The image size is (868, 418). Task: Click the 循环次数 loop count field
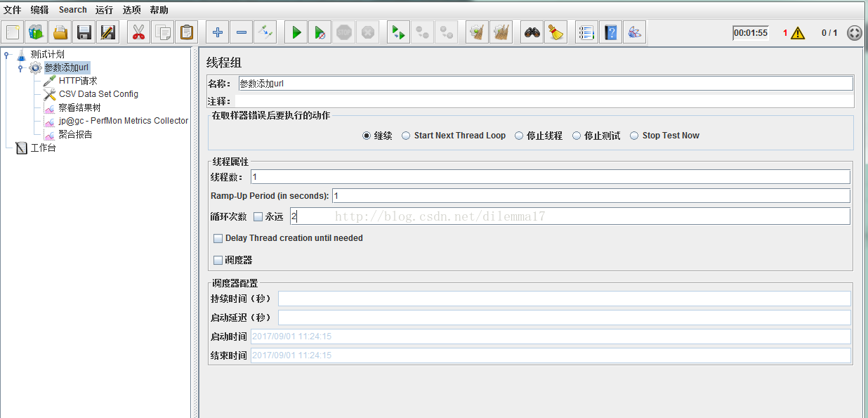(x=570, y=216)
